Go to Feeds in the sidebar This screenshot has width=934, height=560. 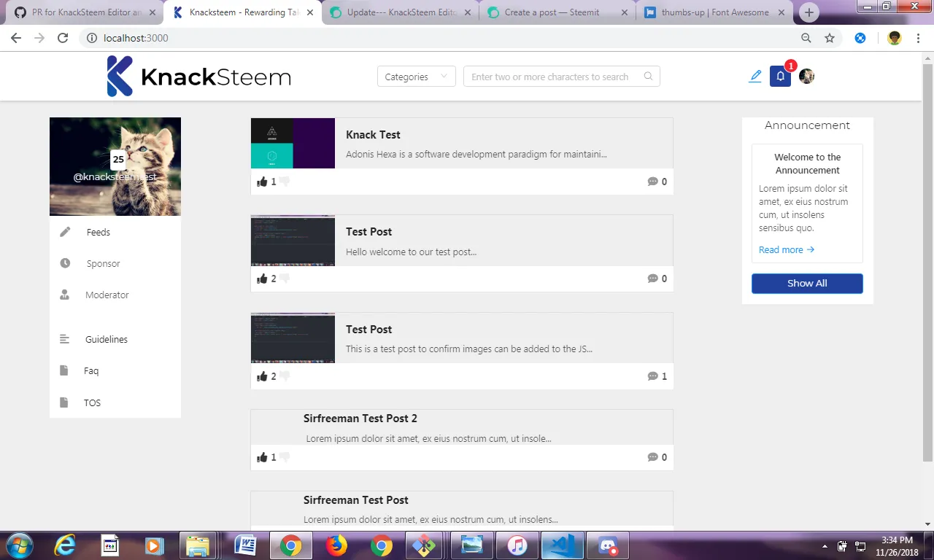(99, 232)
